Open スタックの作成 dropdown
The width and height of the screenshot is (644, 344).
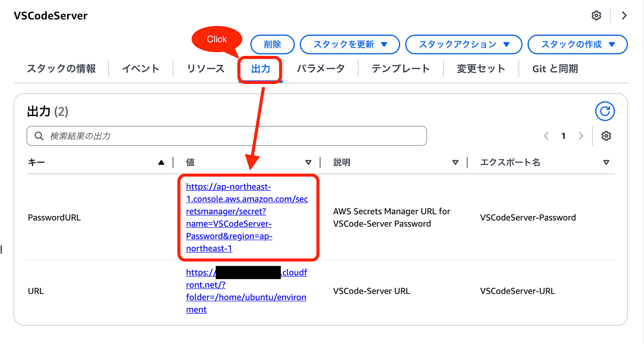pos(577,44)
